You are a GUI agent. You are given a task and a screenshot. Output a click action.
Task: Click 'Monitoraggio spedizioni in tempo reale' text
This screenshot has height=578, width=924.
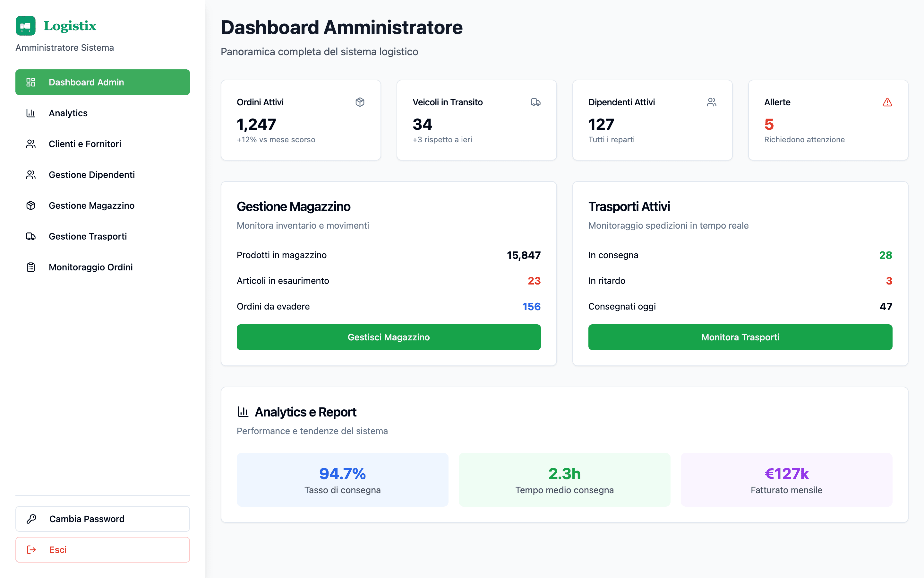tap(668, 225)
